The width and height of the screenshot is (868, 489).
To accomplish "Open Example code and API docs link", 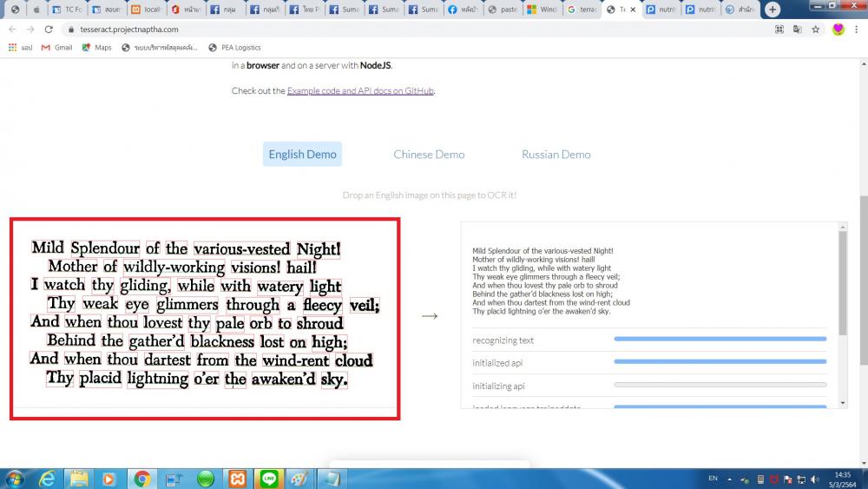I will pyautogui.click(x=360, y=91).
